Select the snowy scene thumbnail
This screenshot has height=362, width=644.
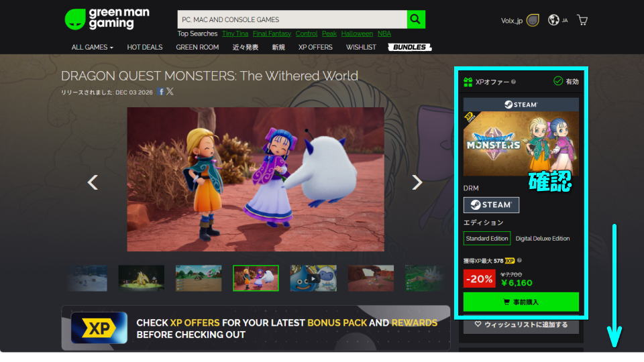[87, 278]
